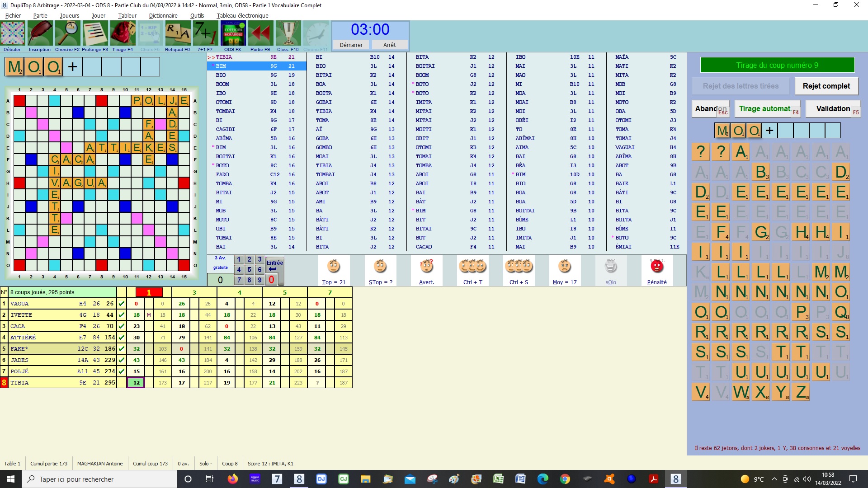The image size is (868, 488).
Task: Open the Tableau électronique menu
Action: [242, 15]
